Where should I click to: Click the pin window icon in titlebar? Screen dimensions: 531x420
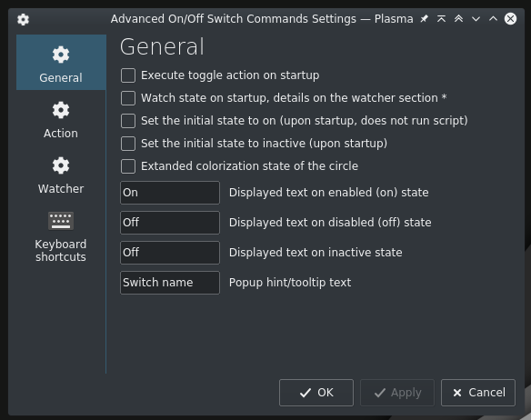(x=424, y=18)
